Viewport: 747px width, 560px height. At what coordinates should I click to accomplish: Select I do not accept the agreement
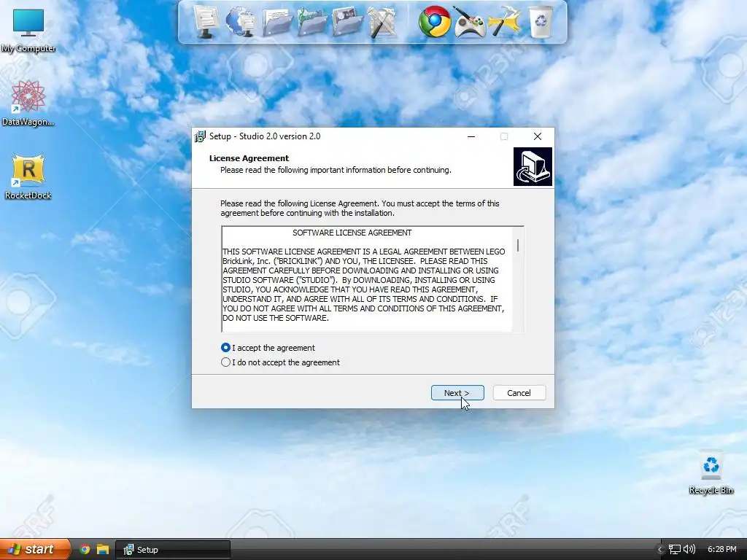tap(281, 362)
